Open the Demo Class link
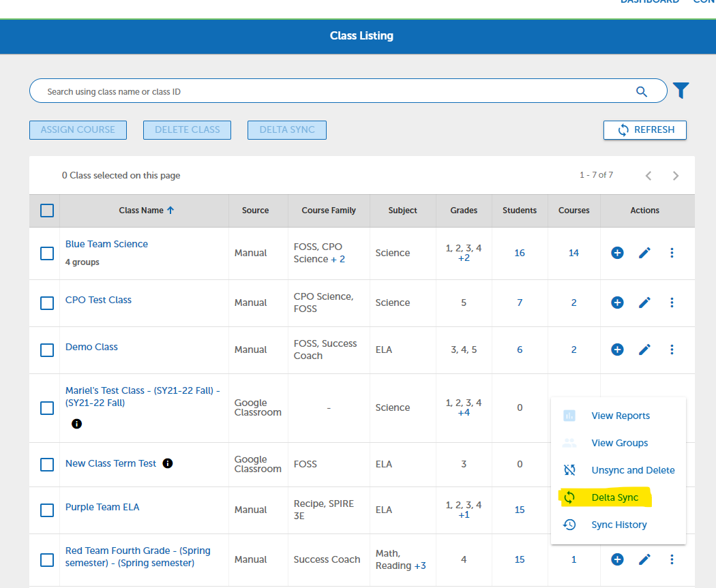Image resolution: width=716 pixels, height=588 pixels. [x=91, y=347]
